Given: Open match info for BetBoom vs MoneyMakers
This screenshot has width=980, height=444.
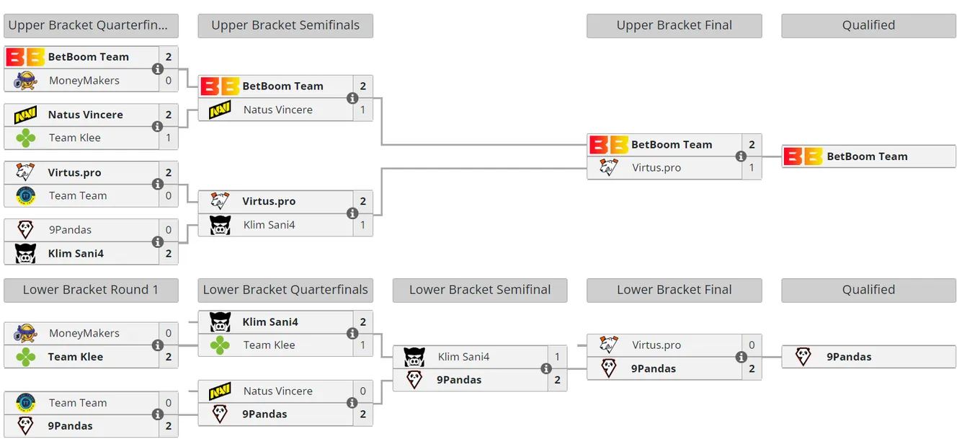Looking at the screenshot, I should pos(157,69).
